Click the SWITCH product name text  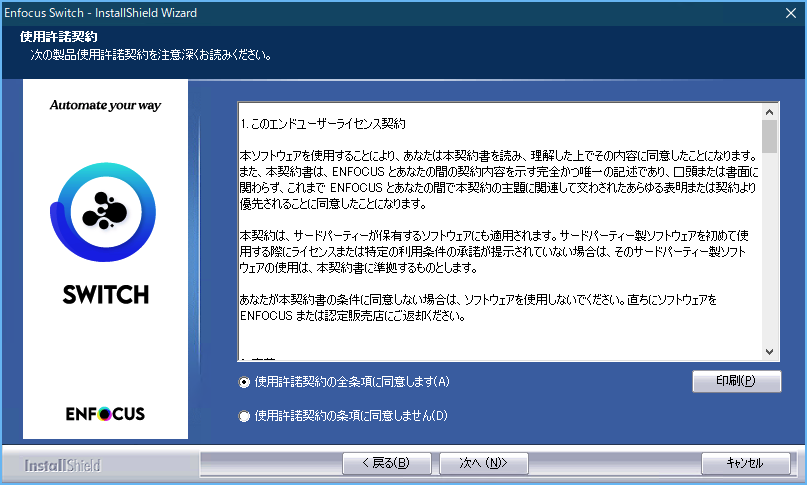(x=106, y=295)
